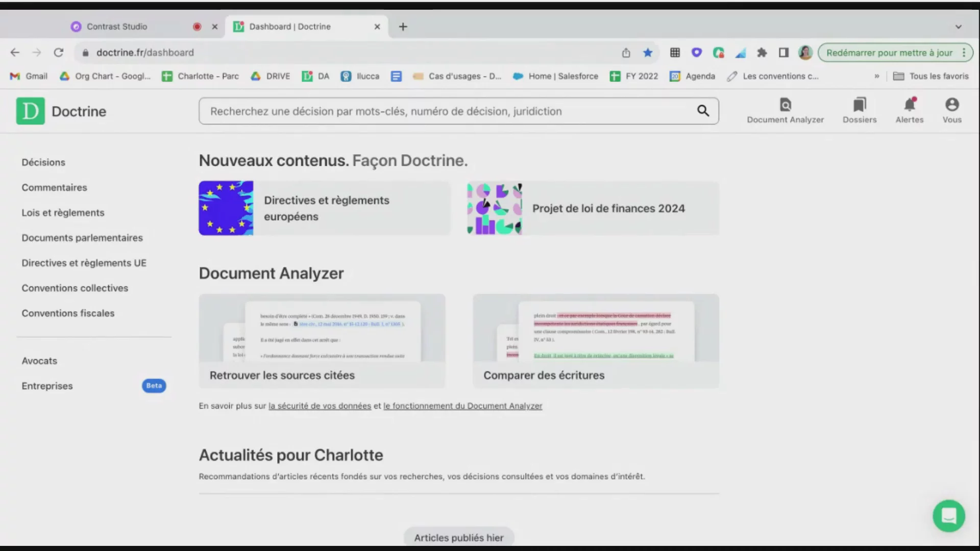Expand hidden bookmarks chevron

[x=877, y=76]
